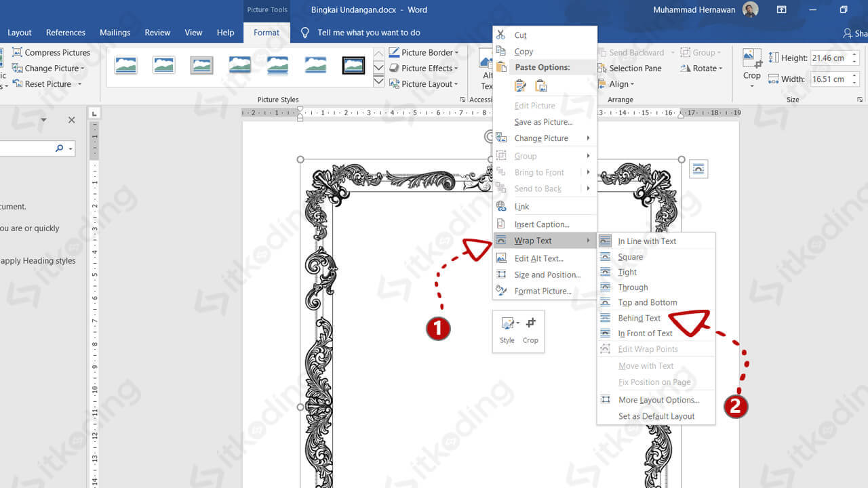Close the navigation pane
The height and width of the screenshot is (488, 868).
pos(71,120)
